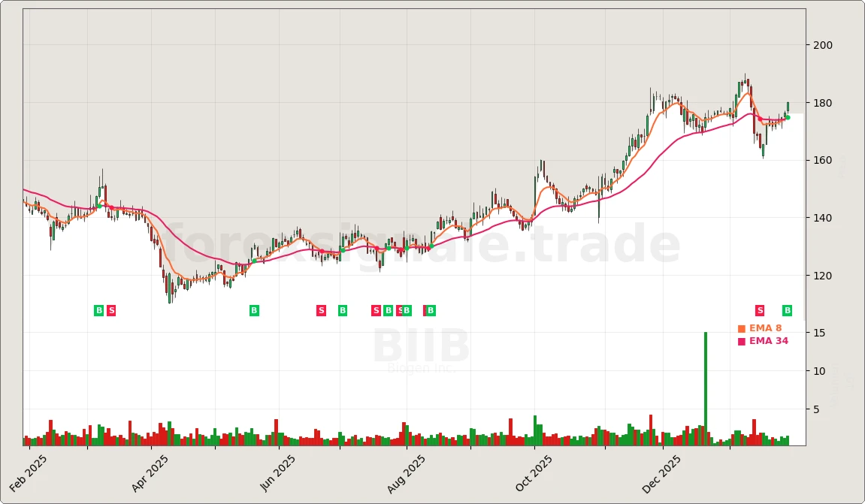Toggle the EMA 8 legend entry

pyautogui.click(x=765, y=328)
